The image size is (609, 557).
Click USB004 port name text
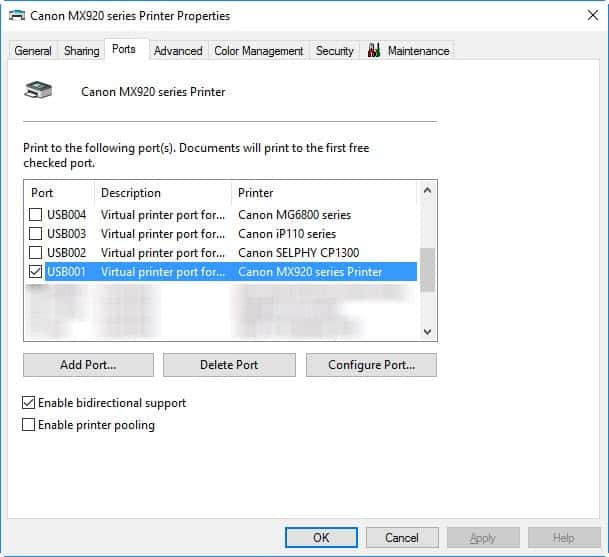point(66,214)
